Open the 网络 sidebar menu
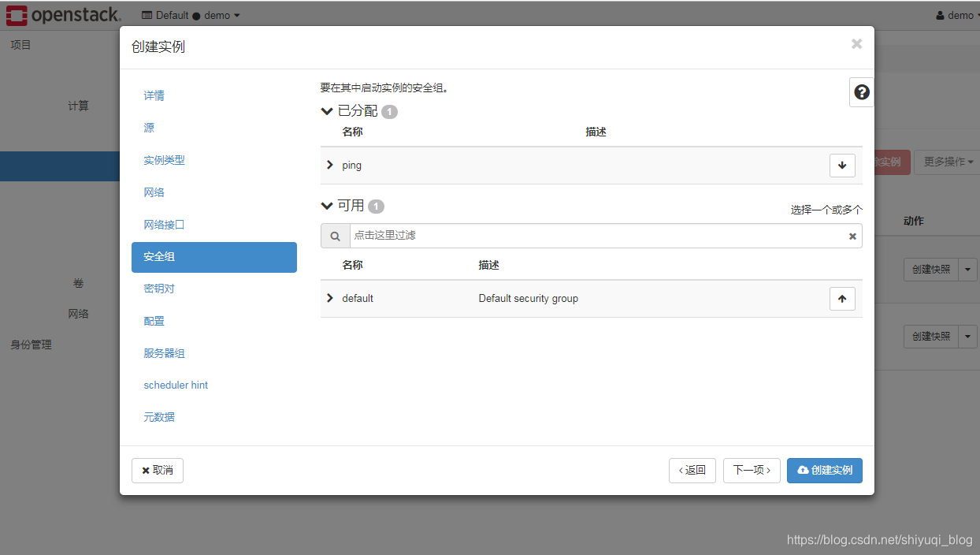The height and width of the screenshot is (555, 980). pos(78,314)
